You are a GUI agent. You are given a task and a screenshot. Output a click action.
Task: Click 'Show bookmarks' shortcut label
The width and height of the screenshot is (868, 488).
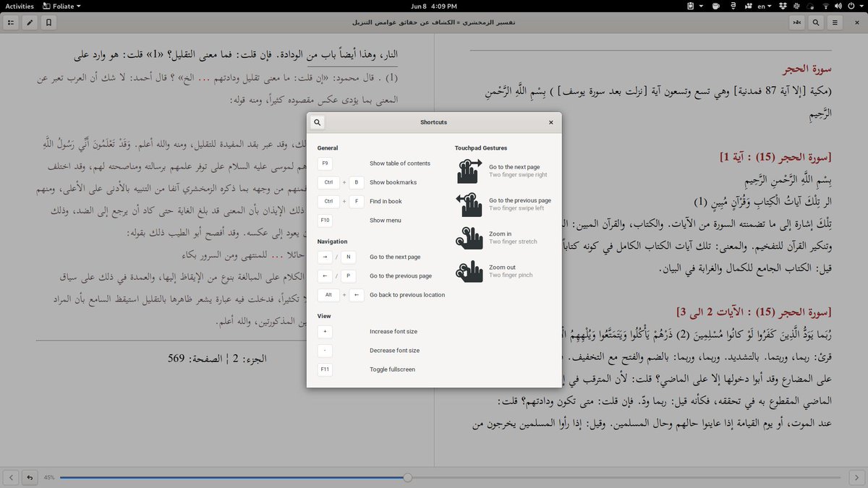click(393, 182)
